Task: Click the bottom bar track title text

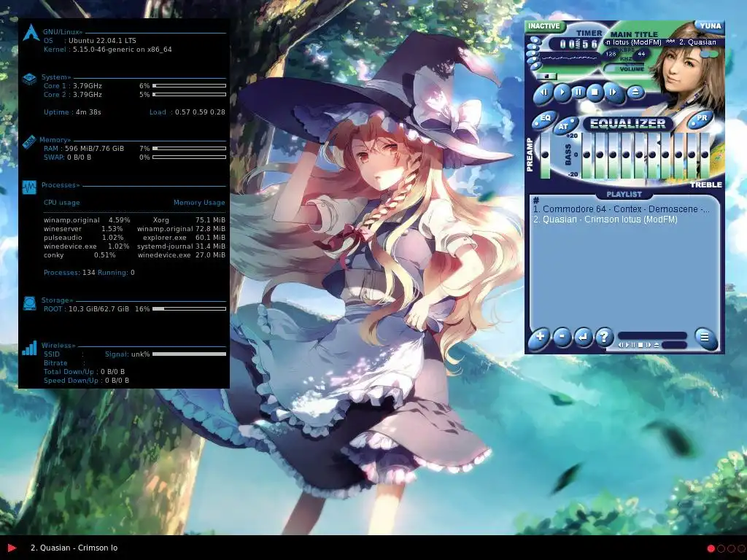Action: click(74, 548)
